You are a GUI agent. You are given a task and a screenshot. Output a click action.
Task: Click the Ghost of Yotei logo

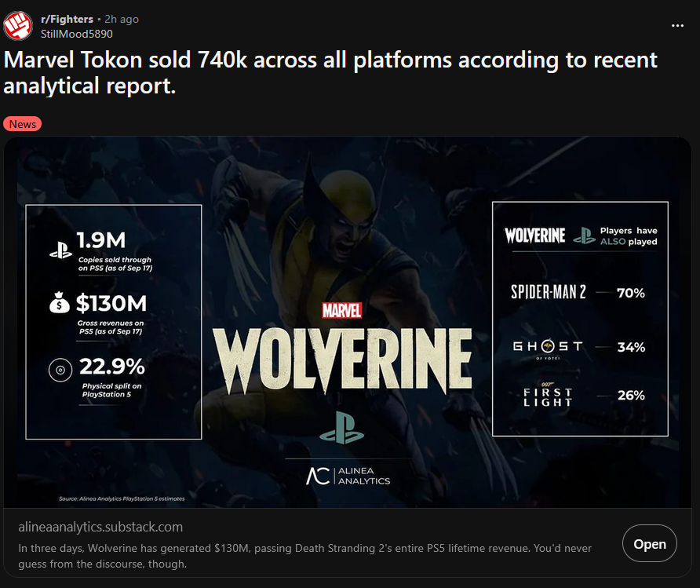click(548, 349)
